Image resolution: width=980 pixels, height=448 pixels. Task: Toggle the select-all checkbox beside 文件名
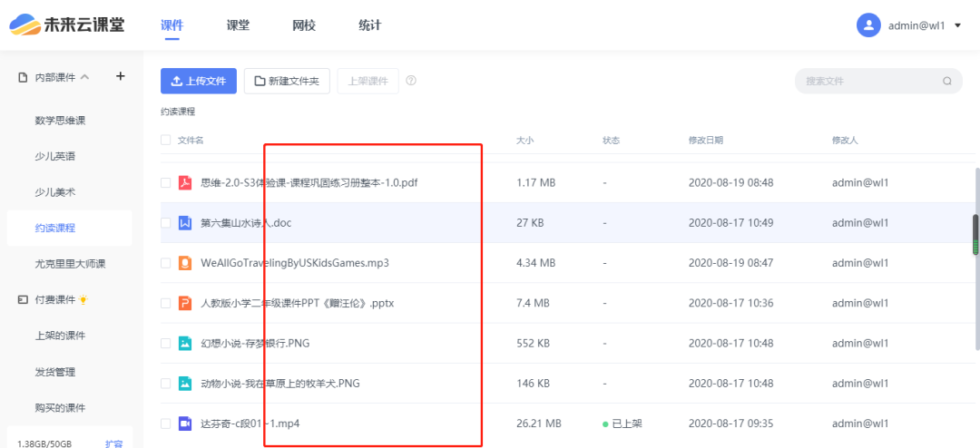165,141
